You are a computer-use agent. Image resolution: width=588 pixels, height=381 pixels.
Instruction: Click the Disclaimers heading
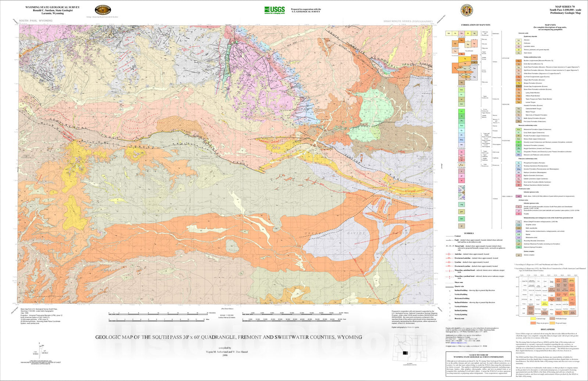[548, 329]
